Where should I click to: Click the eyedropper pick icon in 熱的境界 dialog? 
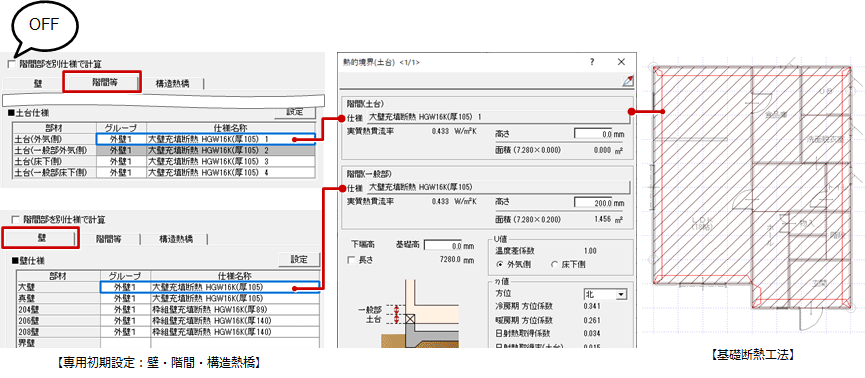[628, 81]
